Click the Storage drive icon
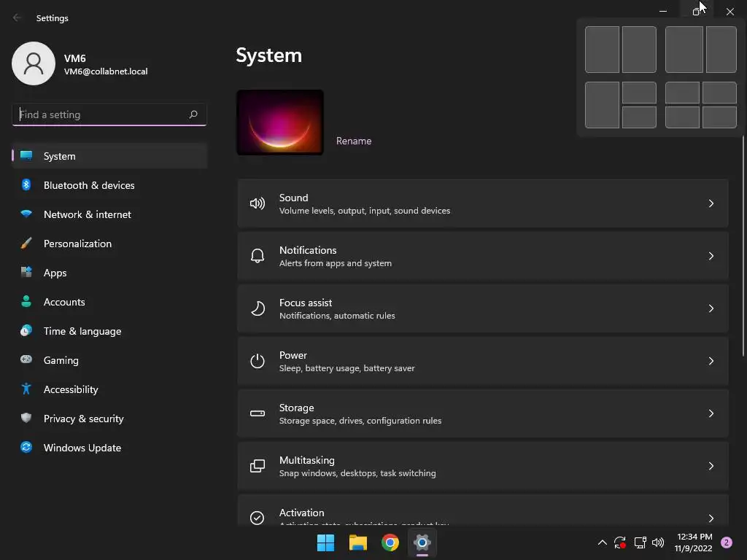Viewport: 747px width, 560px height. pyautogui.click(x=258, y=413)
